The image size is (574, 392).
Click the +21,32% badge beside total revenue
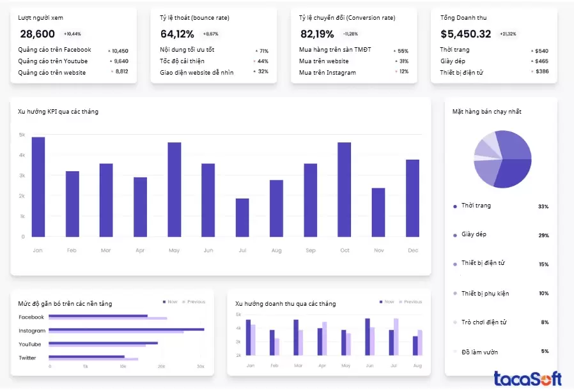508,34
